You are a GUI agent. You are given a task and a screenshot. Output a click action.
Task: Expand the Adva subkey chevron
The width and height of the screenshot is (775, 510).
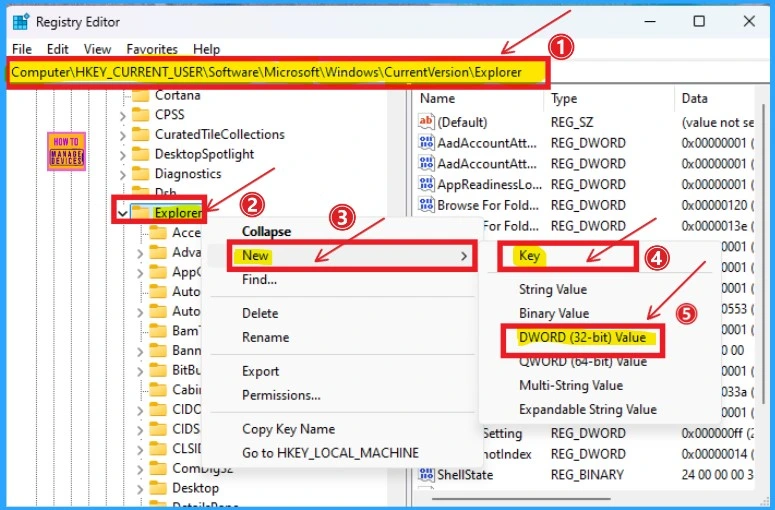pyautogui.click(x=140, y=253)
